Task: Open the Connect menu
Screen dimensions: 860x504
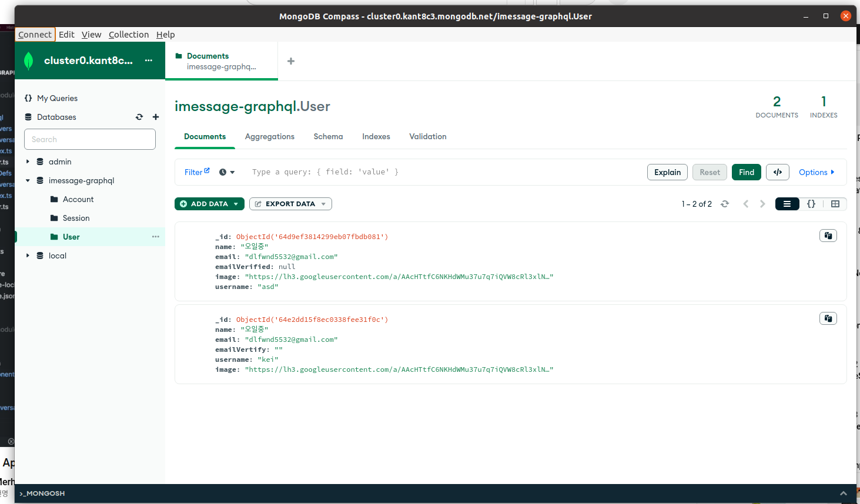Action: pos(35,35)
